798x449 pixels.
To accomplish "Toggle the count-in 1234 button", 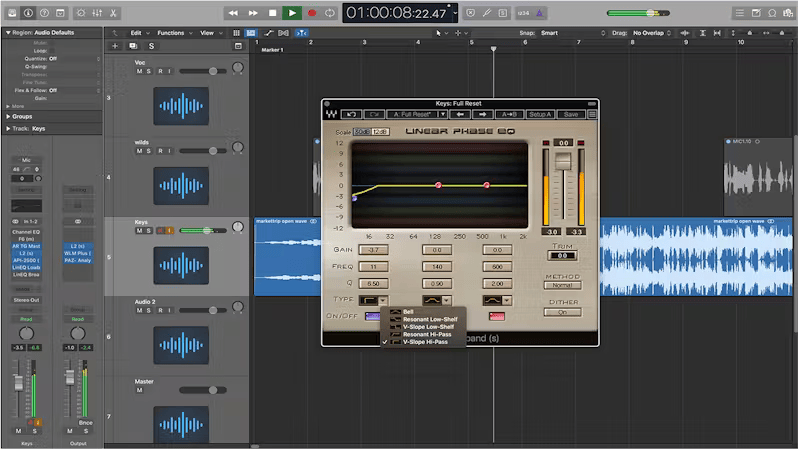I will (523, 13).
